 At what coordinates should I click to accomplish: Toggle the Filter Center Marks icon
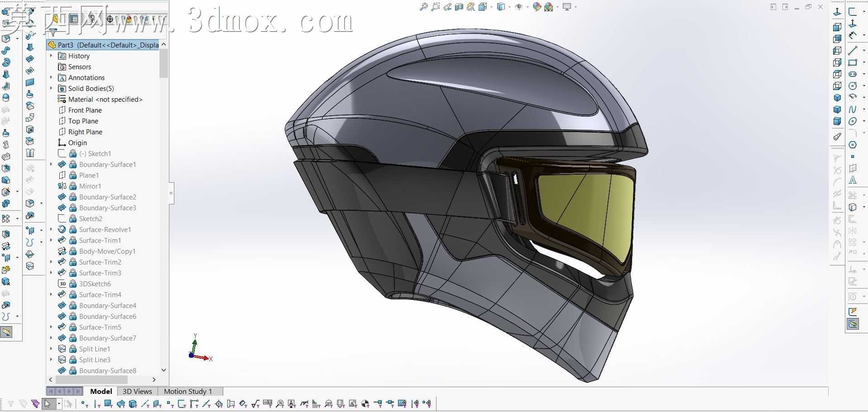point(219,403)
